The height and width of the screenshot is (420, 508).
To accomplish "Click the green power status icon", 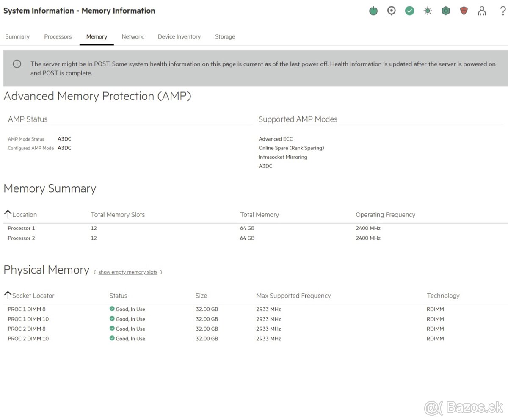I will coord(373,11).
